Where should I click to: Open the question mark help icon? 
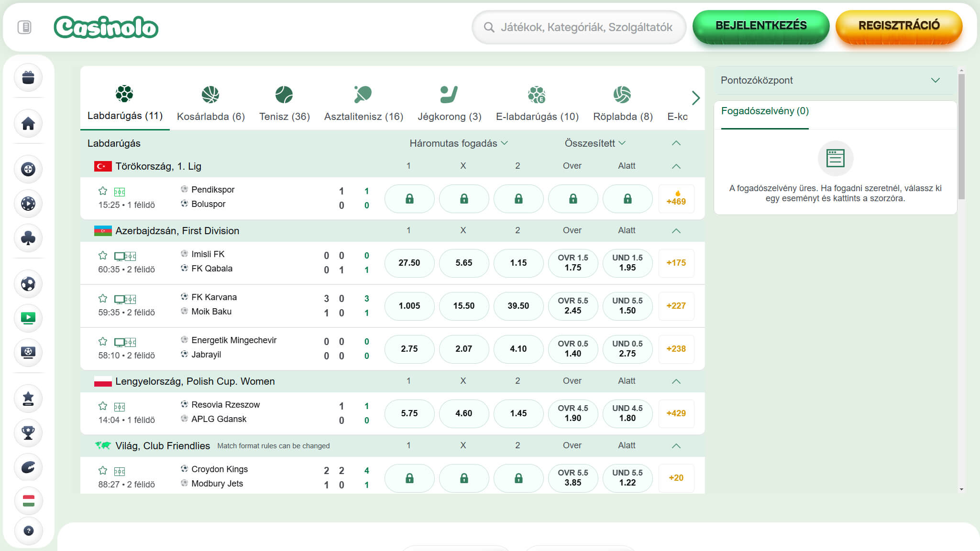[28, 531]
